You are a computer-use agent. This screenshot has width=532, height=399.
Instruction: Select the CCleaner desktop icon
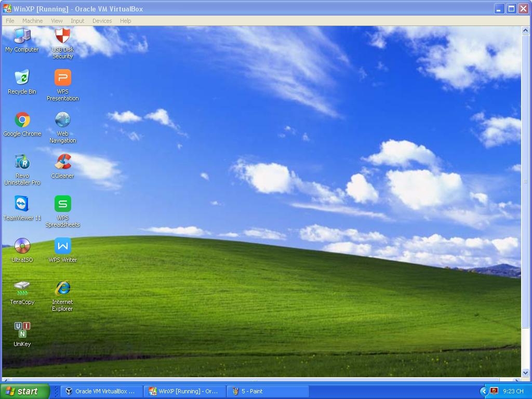coord(62,162)
